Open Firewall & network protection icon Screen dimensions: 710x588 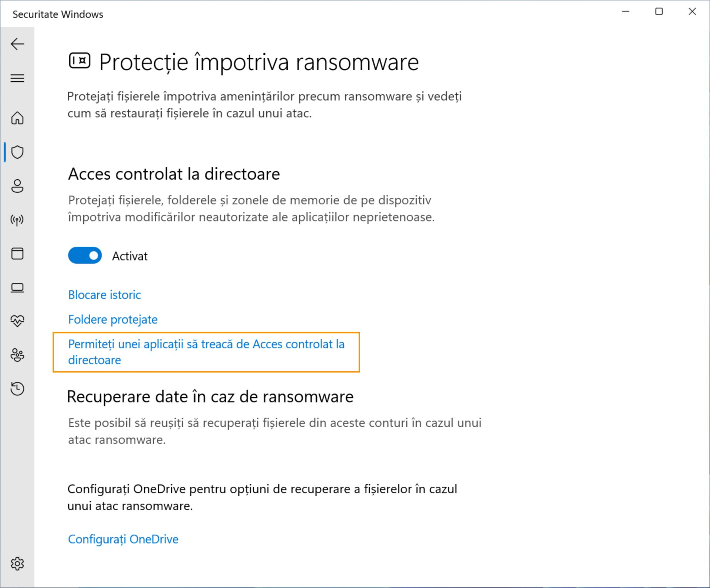pyautogui.click(x=17, y=220)
